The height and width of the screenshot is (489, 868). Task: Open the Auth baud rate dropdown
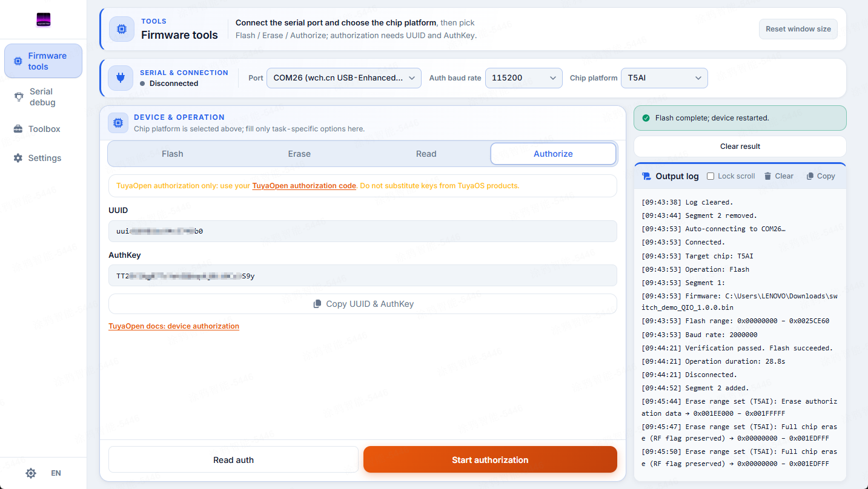pos(524,78)
